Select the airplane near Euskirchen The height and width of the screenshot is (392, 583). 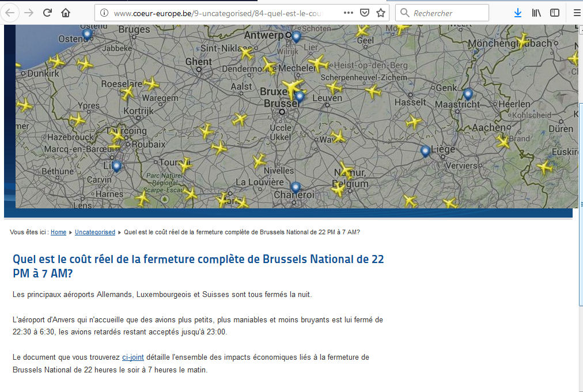(545, 168)
